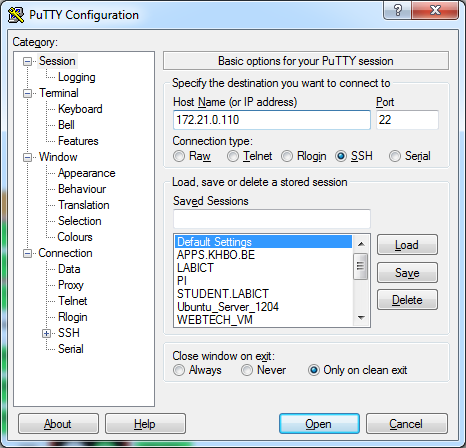Close the PuTTY Configuration window
The width and height of the screenshot is (466, 448).
coord(435,10)
